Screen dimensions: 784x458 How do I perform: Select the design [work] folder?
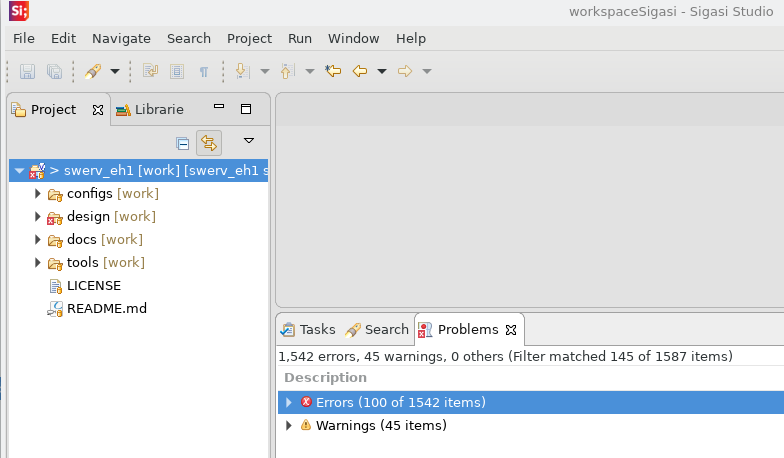(111, 216)
